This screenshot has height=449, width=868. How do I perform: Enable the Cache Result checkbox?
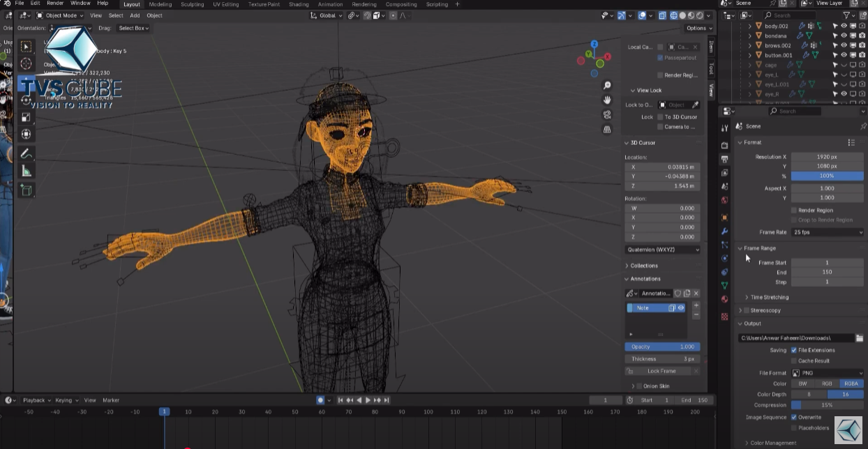click(794, 361)
